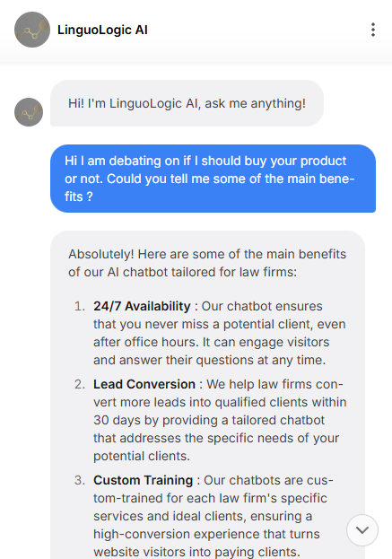The image size is (392, 559).
Task: Click the "after office hours" text line
Action: click(x=146, y=342)
